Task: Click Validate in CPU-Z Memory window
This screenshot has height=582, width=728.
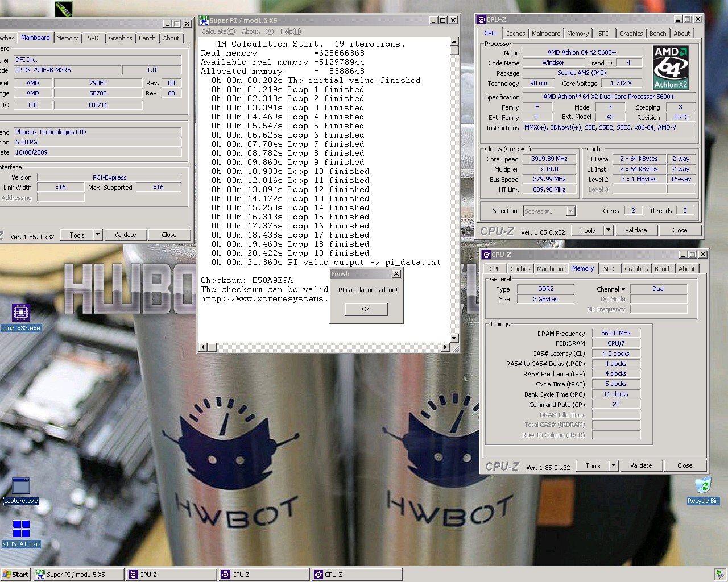Action: pos(641,465)
